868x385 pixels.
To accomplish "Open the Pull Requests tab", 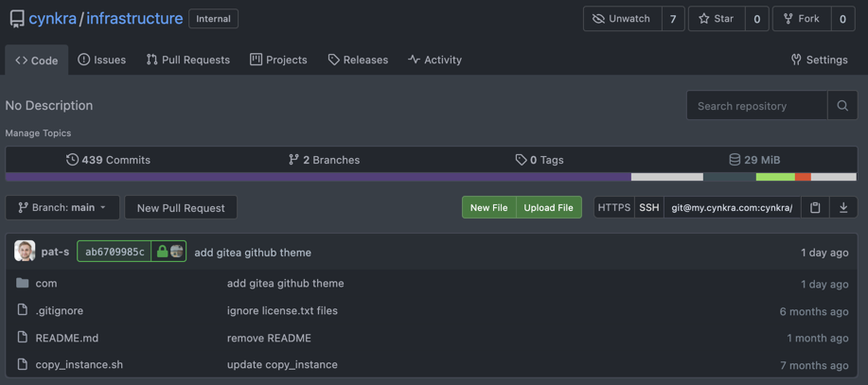I will pyautogui.click(x=187, y=60).
